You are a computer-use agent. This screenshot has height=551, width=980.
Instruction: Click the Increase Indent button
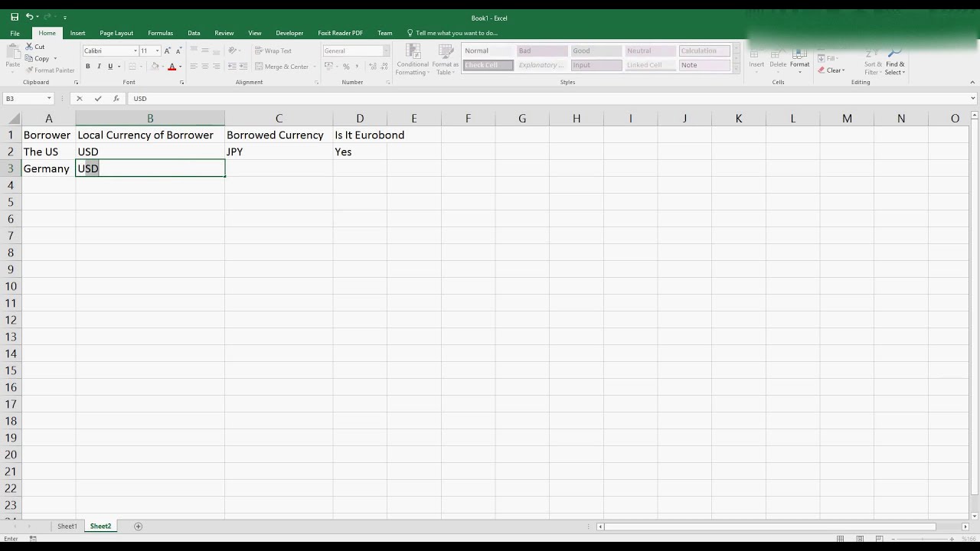tap(243, 67)
